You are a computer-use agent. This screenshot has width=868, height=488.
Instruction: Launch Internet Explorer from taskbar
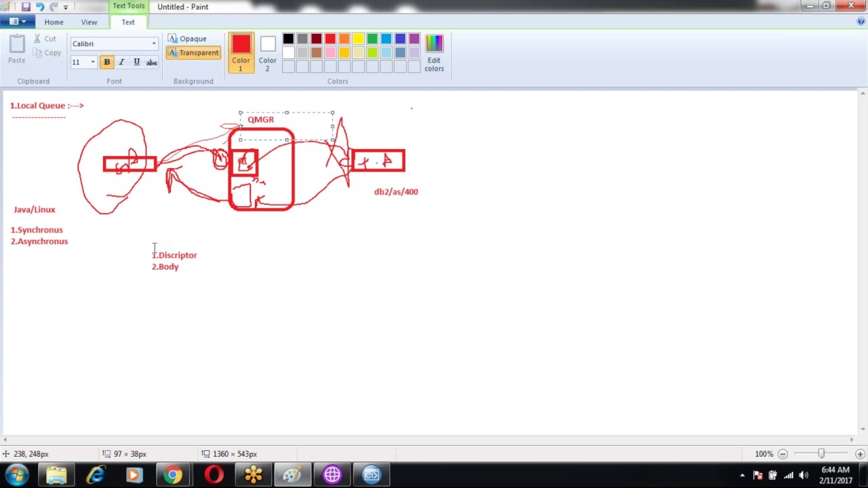tap(95, 475)
